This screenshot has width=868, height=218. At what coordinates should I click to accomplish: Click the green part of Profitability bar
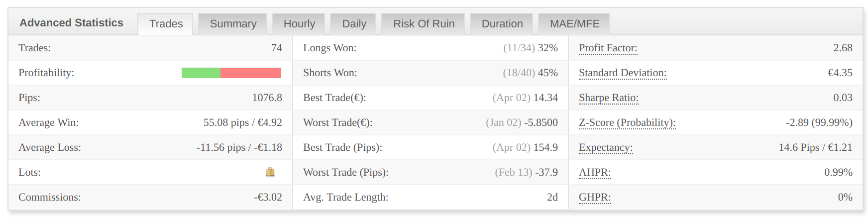coord(201,73)
